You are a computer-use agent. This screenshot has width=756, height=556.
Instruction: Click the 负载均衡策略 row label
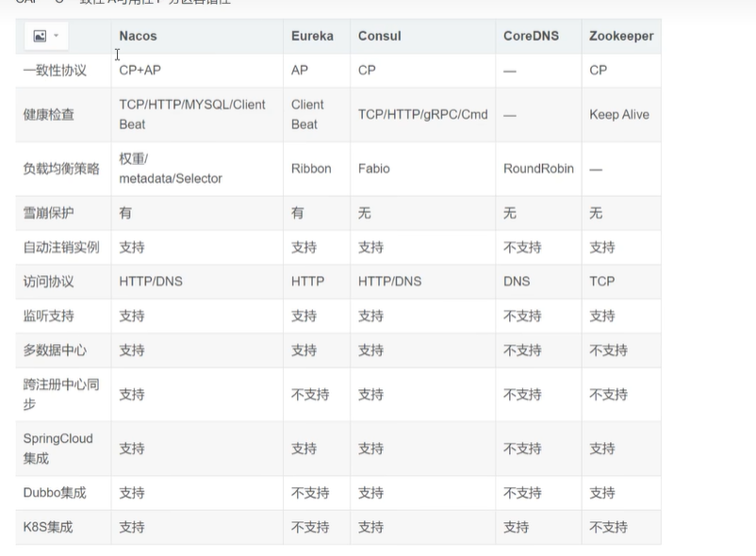point(61,169)
